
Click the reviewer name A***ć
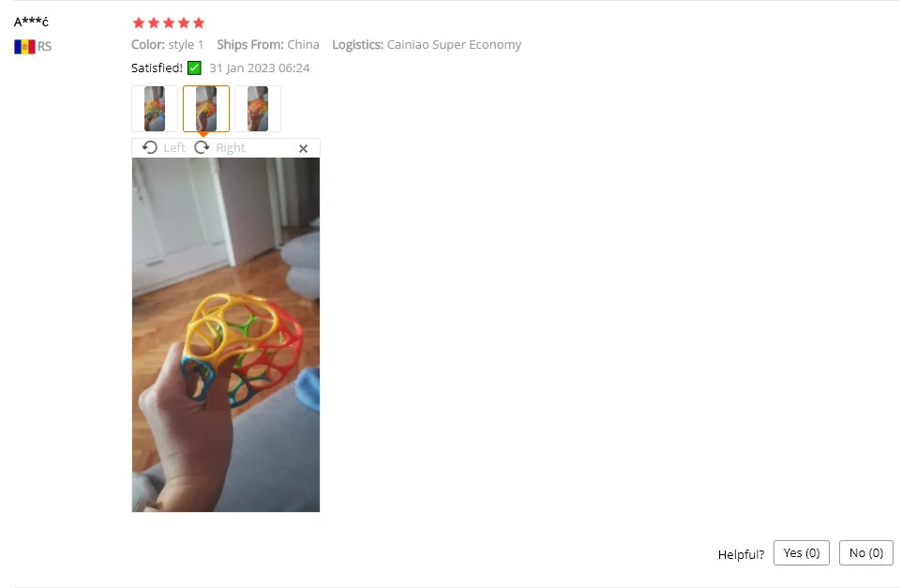[x=31, y=22]
